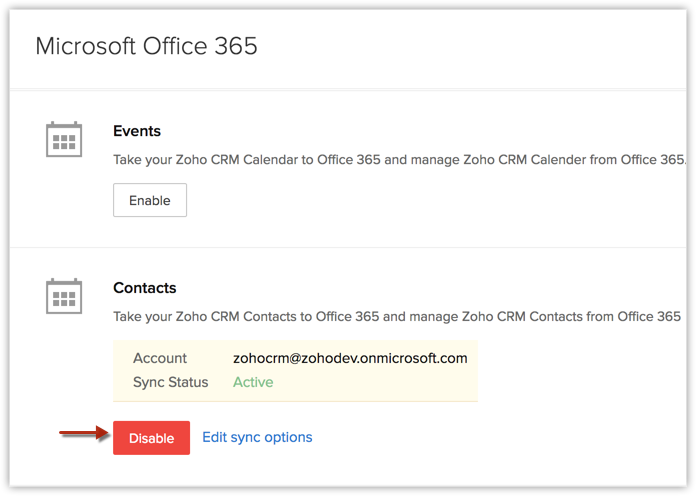The height and width of the screenshot is (496, 696).
Task: Click the Events calendar icon
Action: point(64,140)
